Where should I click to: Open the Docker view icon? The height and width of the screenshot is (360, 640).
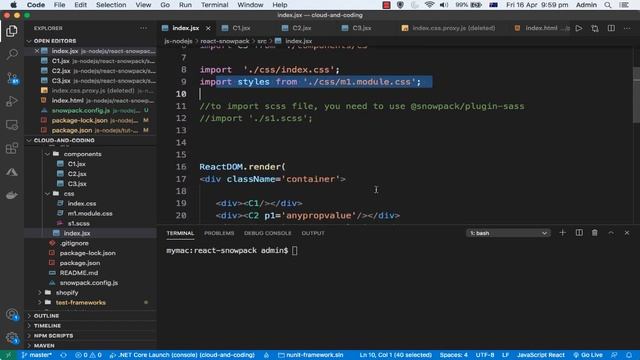tap(11, 195)
